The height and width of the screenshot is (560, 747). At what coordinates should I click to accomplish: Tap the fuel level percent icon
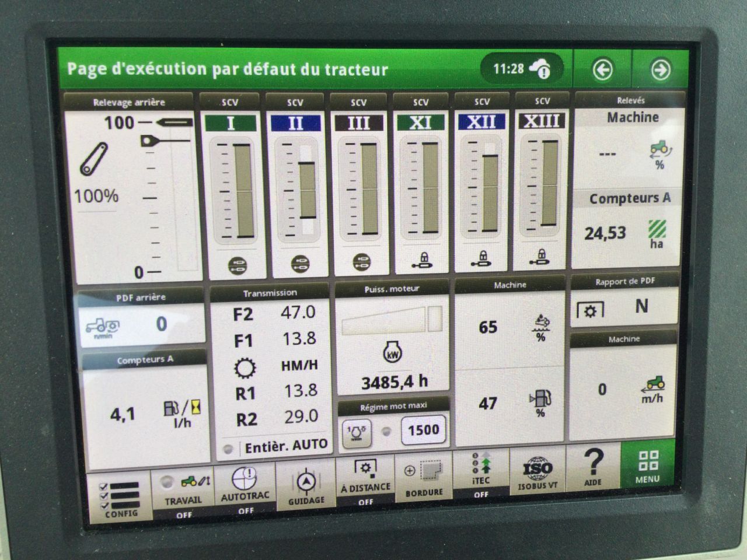(x=540, y=403)
